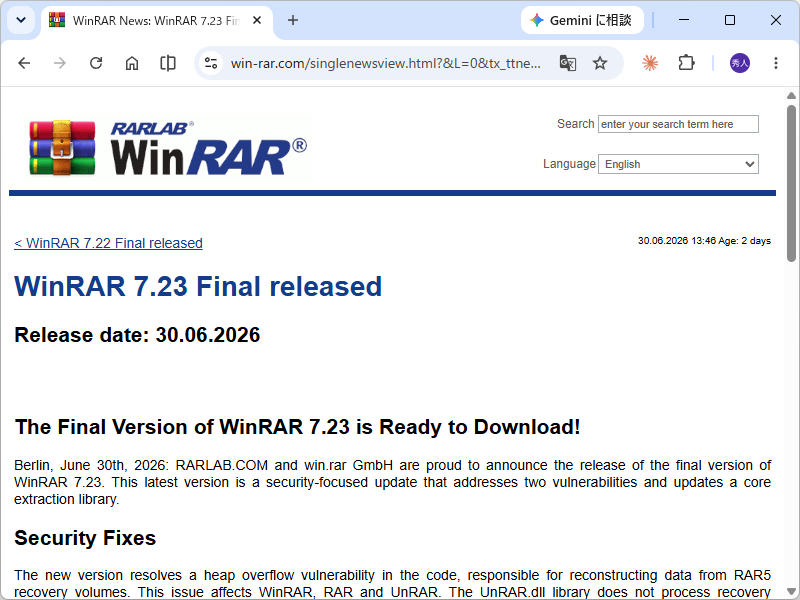
Task: Open the Language dropdown set to English
Action: [x=678, y=164]
